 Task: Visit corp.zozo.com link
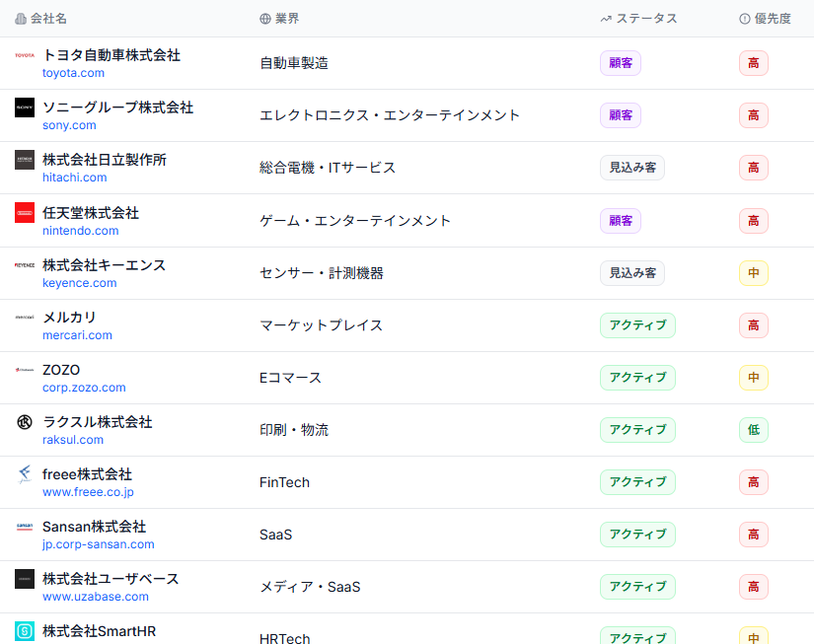point(84,388)
